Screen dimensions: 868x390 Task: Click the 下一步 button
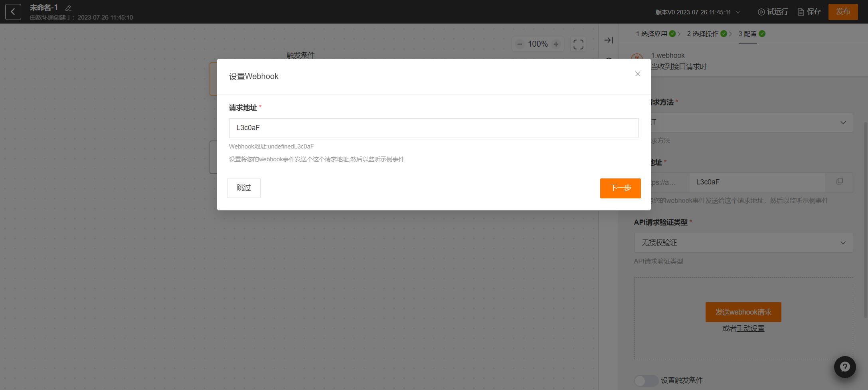(620, 188)
